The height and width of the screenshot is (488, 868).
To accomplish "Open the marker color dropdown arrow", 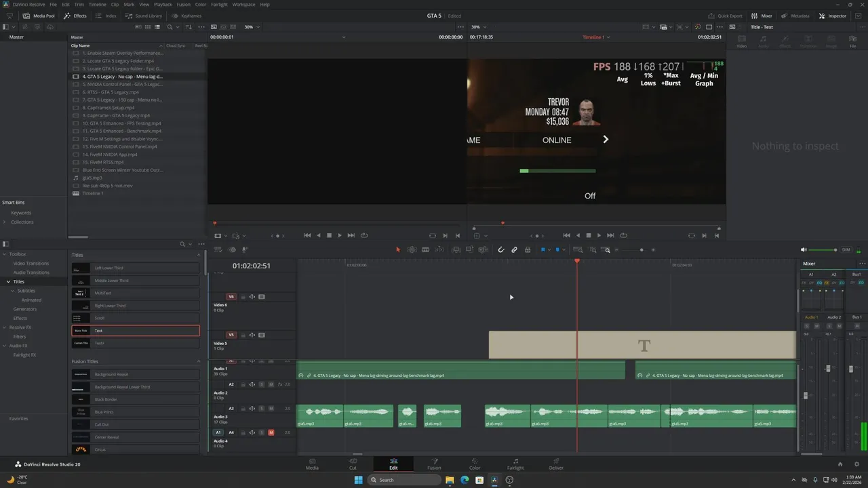I will tap(564, 249).
